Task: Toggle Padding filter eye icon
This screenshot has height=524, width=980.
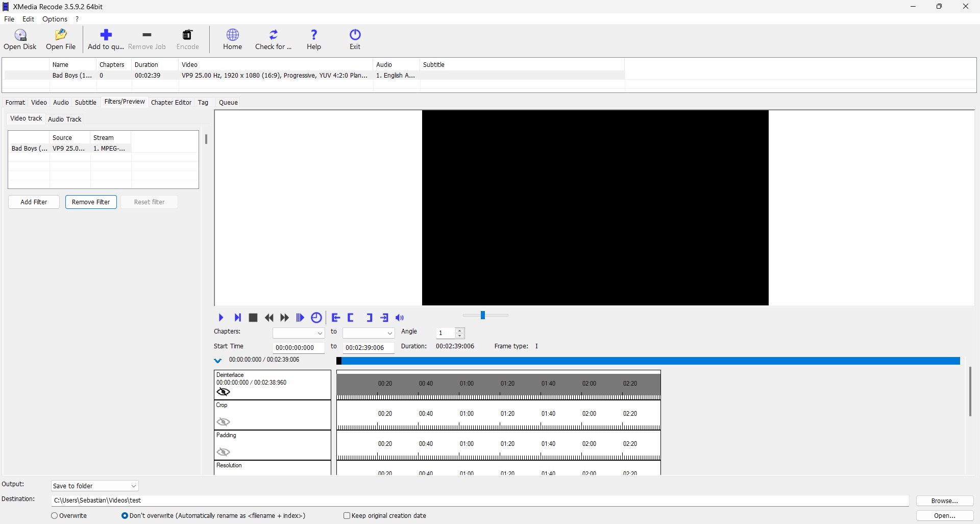Action: [x=223, y=452]
